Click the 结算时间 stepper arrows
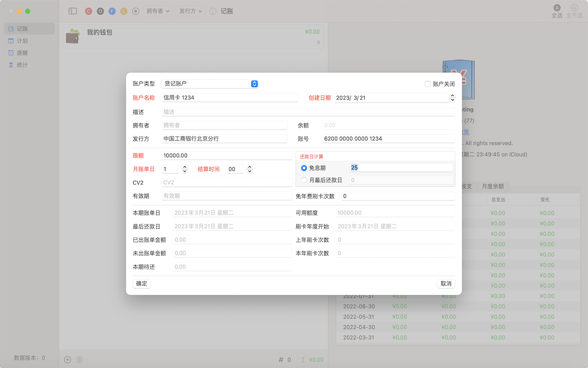 point(249,169)
